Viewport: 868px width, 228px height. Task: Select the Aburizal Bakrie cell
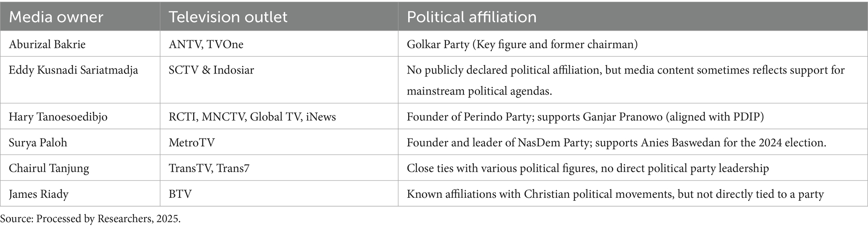tap(47, 44)
